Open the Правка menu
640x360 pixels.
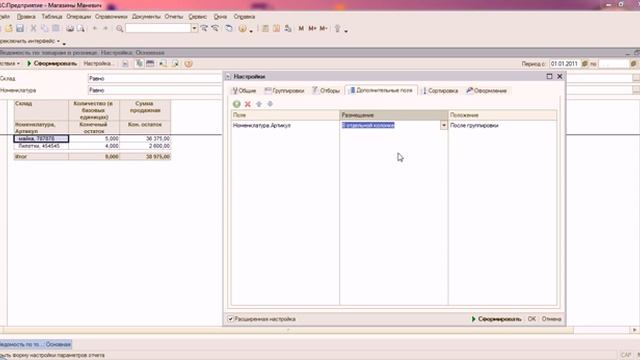pyautogui.click(x=26, y=17)
